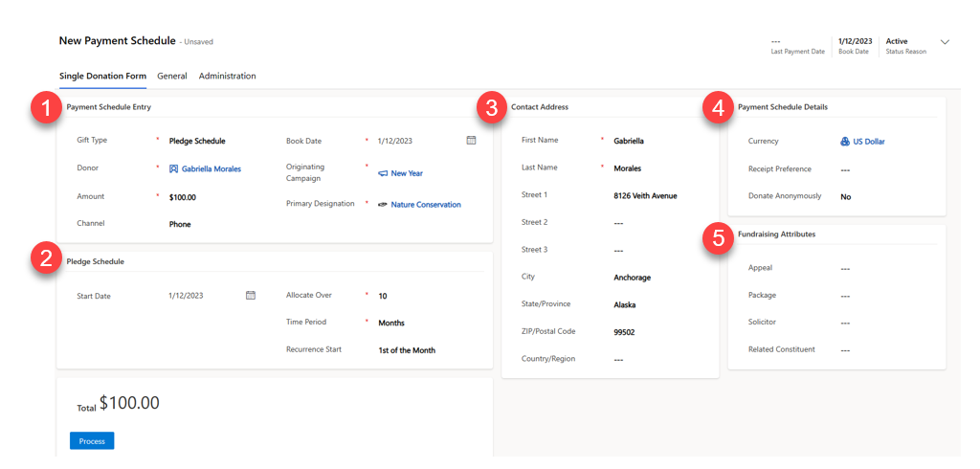Click the Primary Designation label
Screen dimensions: 980x469
click(320, 203)
